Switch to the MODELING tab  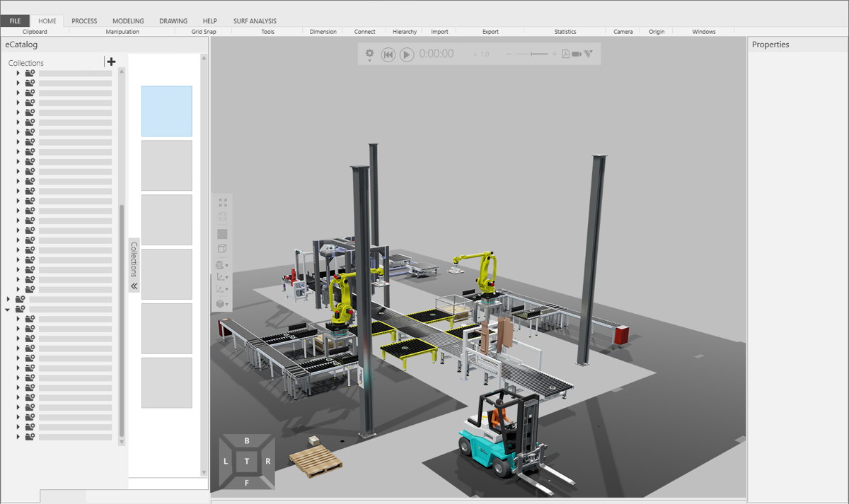128,21
